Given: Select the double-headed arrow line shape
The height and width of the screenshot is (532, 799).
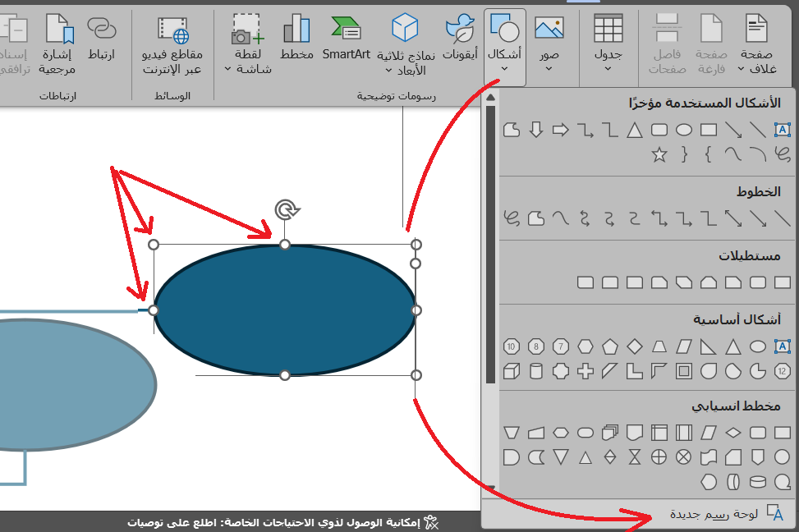Looking at the screenshot, I should pos(733,218).
